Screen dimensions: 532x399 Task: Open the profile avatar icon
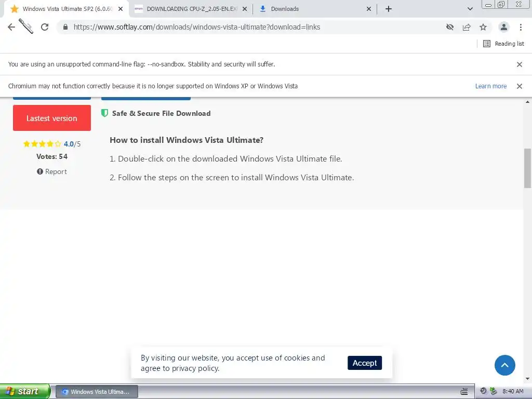[x=504, y=27]
